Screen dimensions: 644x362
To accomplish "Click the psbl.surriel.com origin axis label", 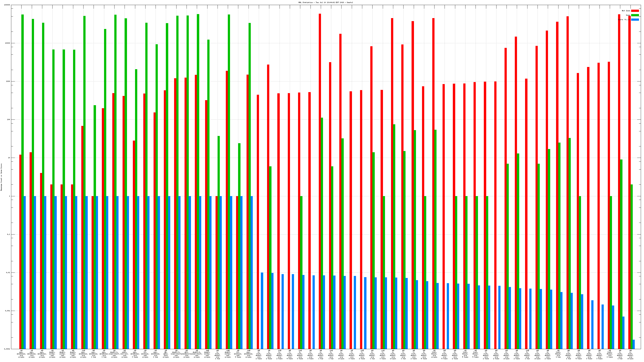I will (125, 354).
